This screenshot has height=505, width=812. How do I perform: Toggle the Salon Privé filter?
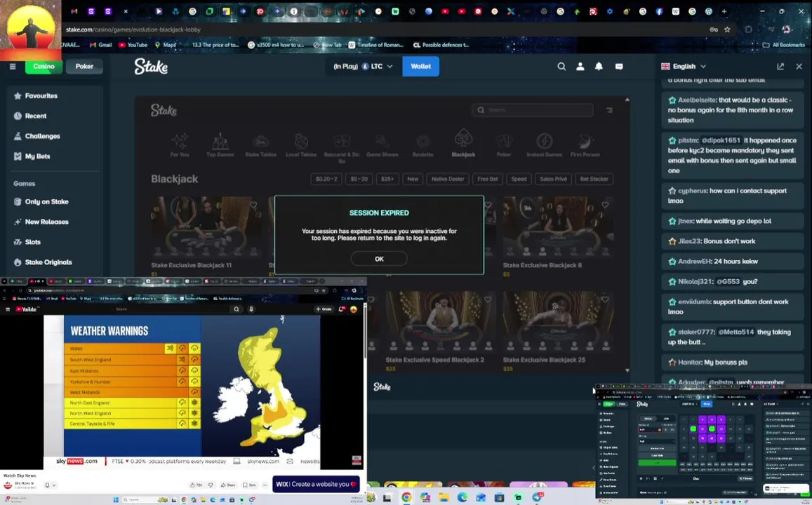[553, 179]
